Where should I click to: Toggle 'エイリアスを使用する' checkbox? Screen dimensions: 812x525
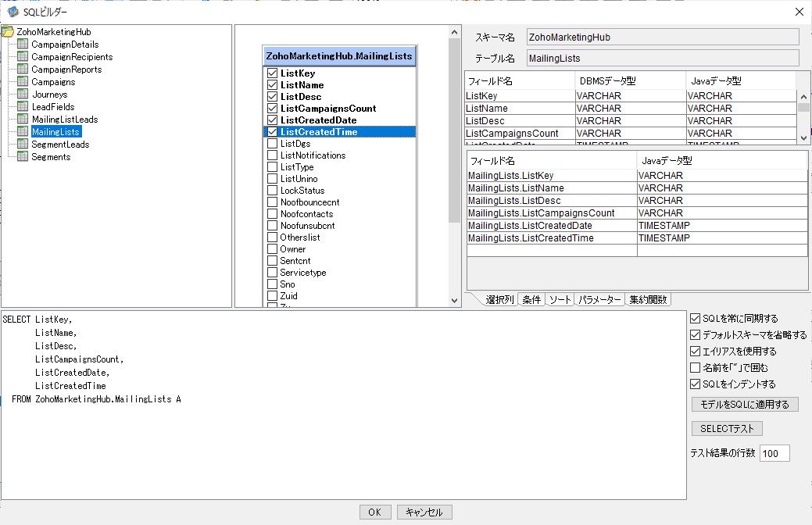click(x=696, y=351)
